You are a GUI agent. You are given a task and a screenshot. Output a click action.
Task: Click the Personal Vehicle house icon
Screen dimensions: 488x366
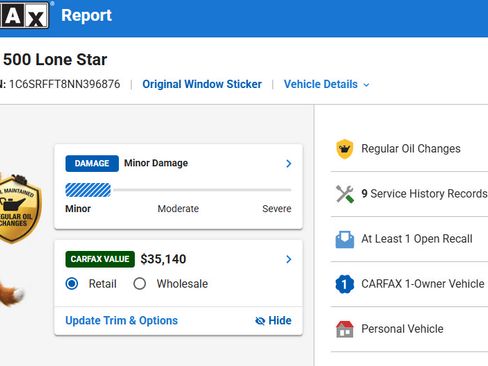[345, 329]
